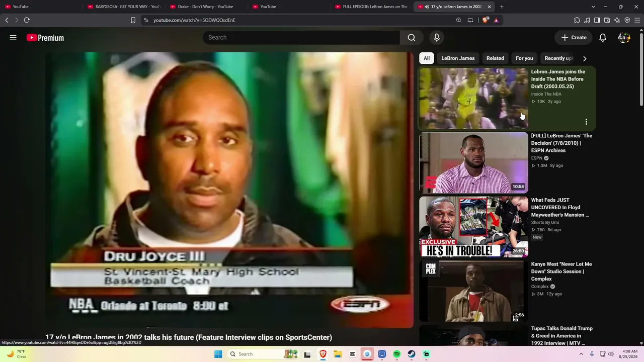This screenshot has height=362, width=644.
Task: Expand the browser tab search dropdown
Action: [x=593, y=7]
